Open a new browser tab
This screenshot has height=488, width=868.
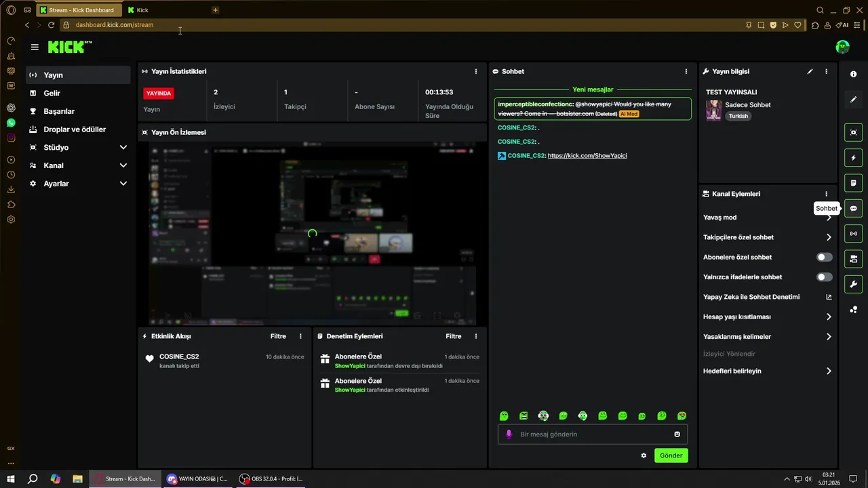pyautogui.click(x=215, y=10)
